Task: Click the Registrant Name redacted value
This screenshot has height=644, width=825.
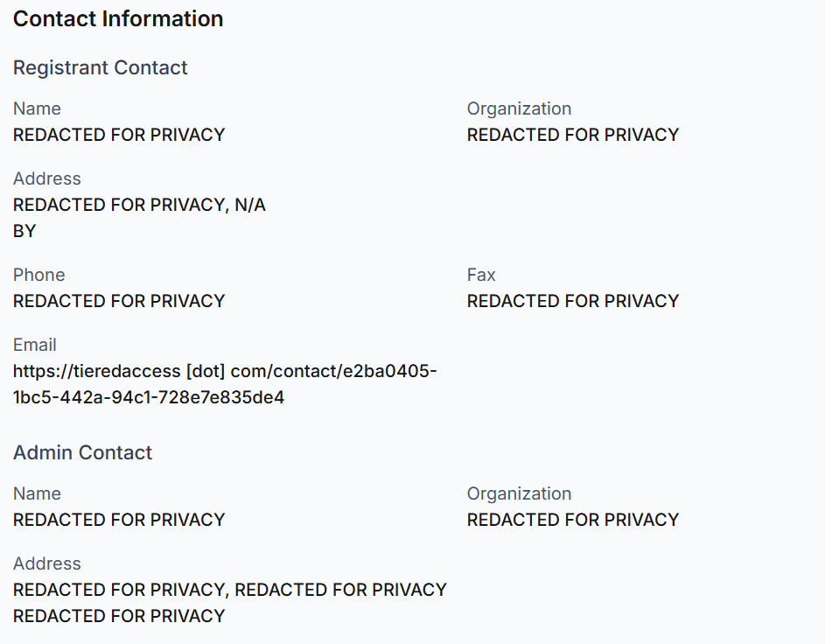Action: pos(119,135)
